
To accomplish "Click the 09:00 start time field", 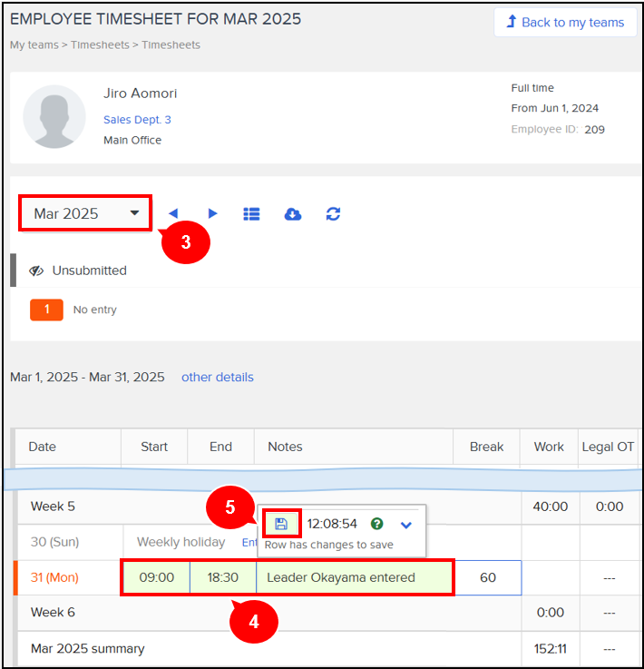I will (156, 577).
